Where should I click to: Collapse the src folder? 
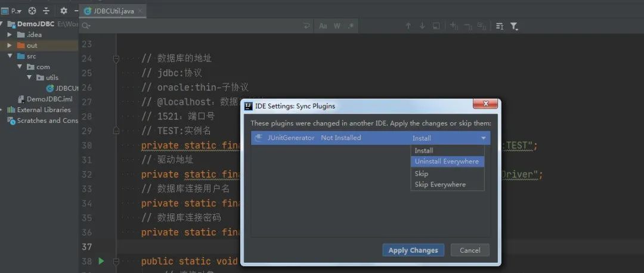pos(10,56)
